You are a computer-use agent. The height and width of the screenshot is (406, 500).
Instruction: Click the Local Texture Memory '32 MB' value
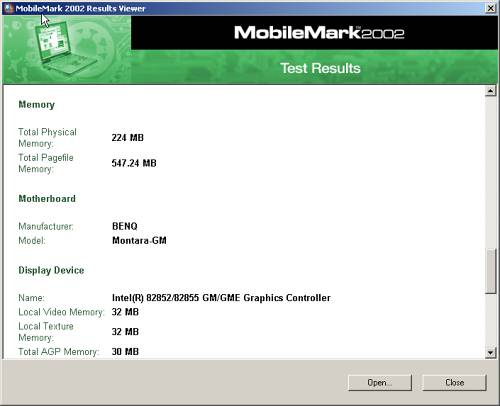(125, 332)
